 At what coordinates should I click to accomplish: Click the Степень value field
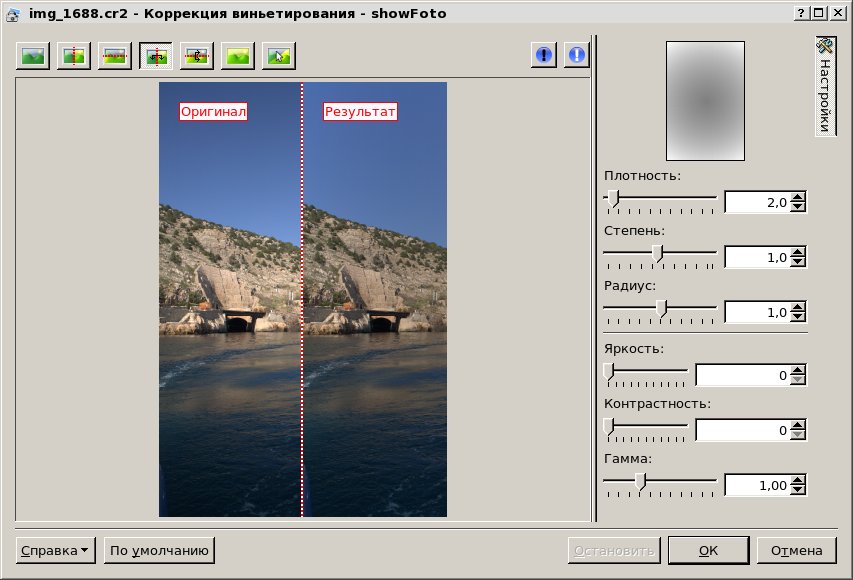[757, 257]
